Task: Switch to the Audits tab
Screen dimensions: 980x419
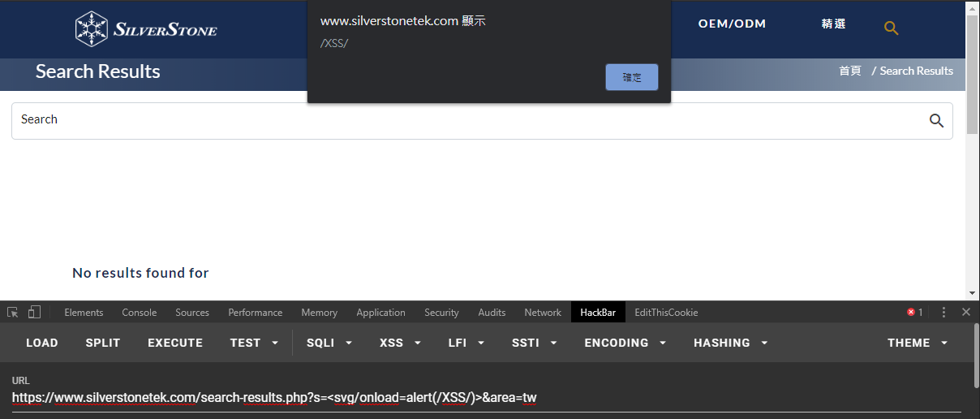Action: point(492,312)
